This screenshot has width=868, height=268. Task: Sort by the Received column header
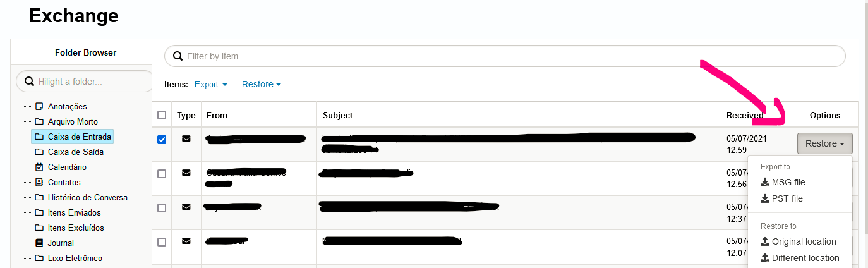(745, 115)
